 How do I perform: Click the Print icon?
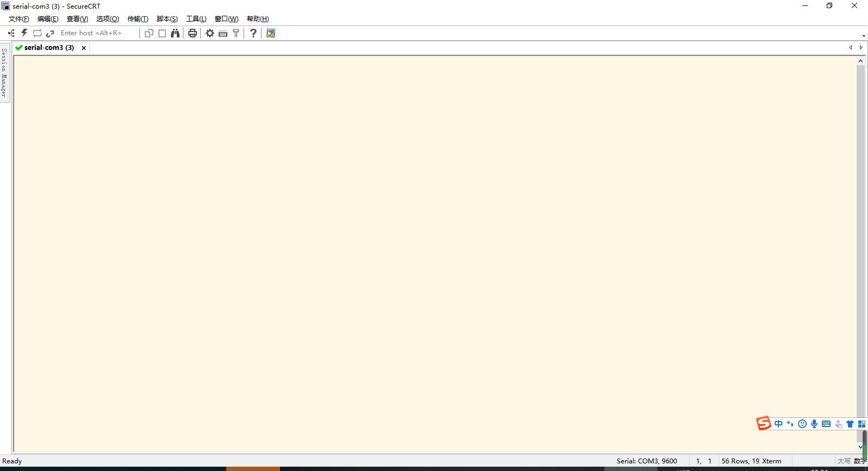[x=193, y=33]
